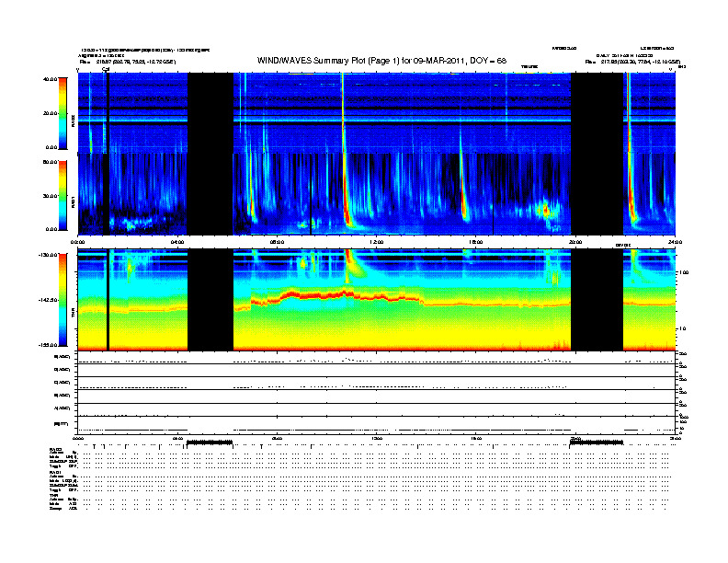Select the -130.00 label on TNR color scale
Screen dimensions: 728x563
49,255
